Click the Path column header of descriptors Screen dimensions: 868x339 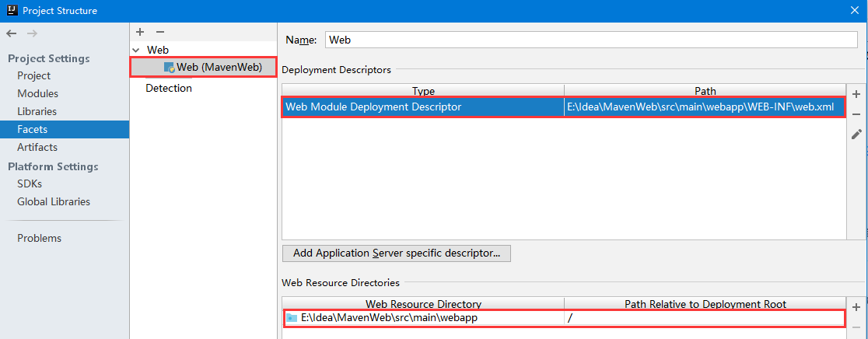click(705, 91)
